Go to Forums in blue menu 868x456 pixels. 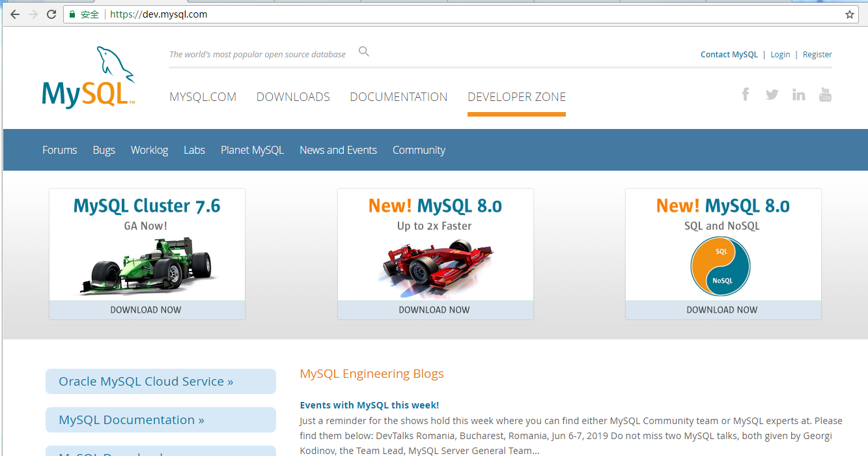(x=60, y=150)
